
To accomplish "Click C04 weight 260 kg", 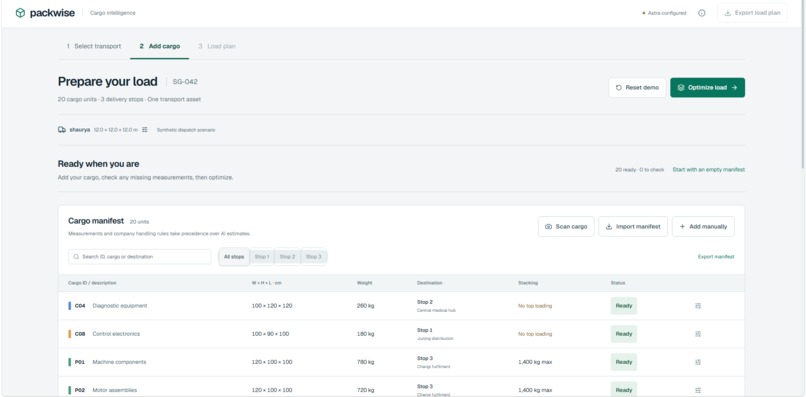I will (365, 306).
